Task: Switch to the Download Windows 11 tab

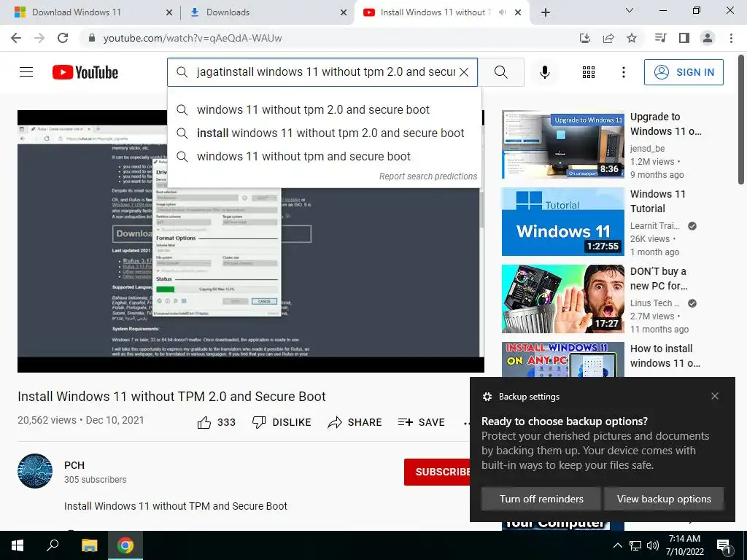Action: [90, 12]
